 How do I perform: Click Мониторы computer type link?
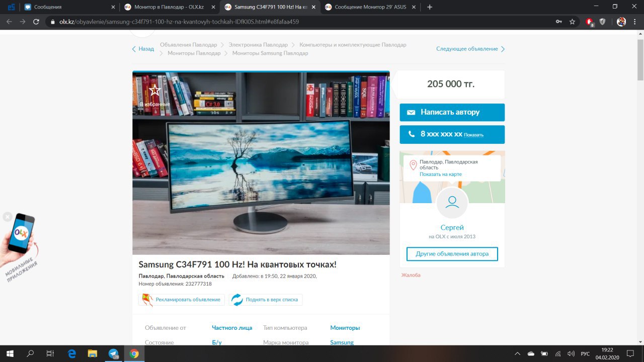(x=345, y=328)
